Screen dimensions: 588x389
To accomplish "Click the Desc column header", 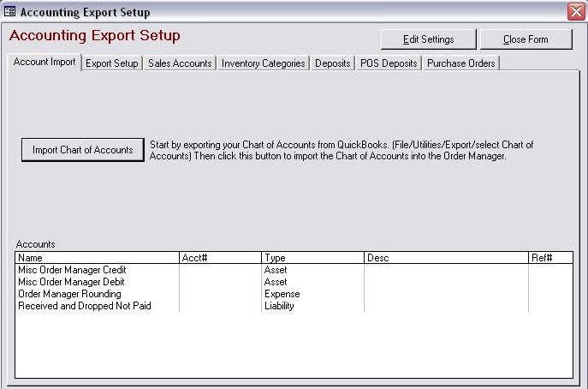I will [x=446, y=258].
